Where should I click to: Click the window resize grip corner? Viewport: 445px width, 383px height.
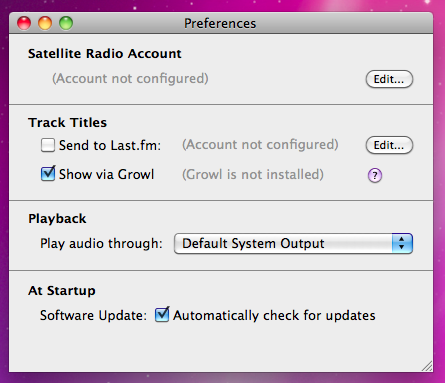(427, 366)
